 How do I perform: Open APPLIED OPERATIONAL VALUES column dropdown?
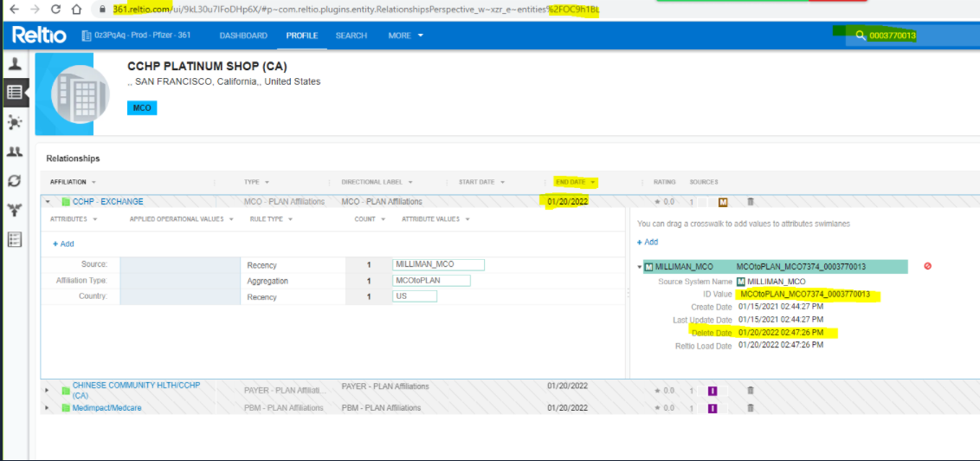tap(230, 219)
